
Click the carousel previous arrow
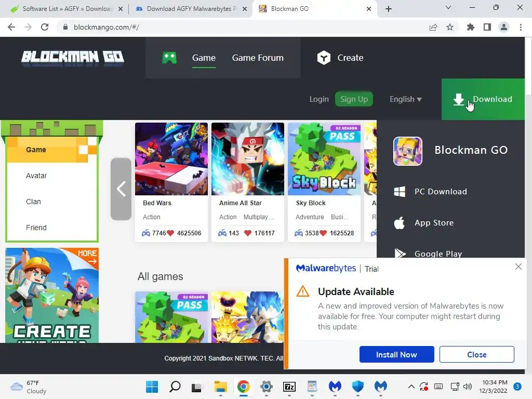(x=121, y=189)
